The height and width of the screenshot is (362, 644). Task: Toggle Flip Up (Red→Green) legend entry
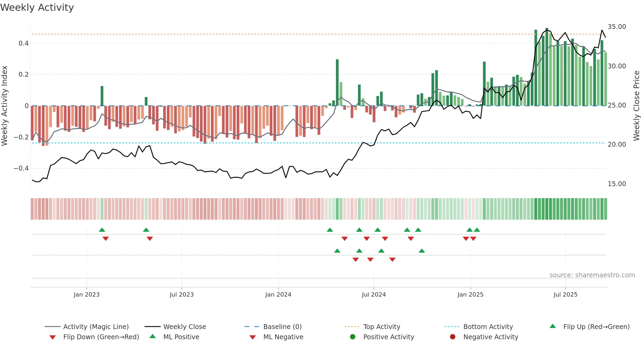coord(589,327)
